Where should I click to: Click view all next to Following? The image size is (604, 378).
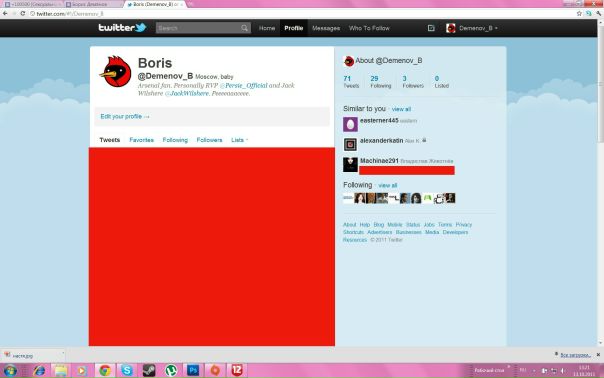tap(388, 186)
